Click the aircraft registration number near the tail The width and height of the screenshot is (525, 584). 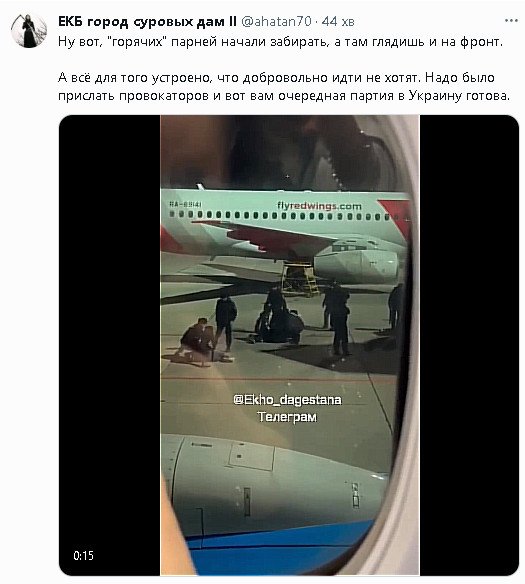tap(185, 204)
